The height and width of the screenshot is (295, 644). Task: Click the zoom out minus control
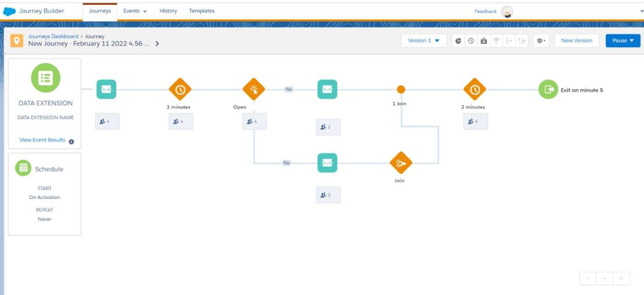click(x=604, y=278)
